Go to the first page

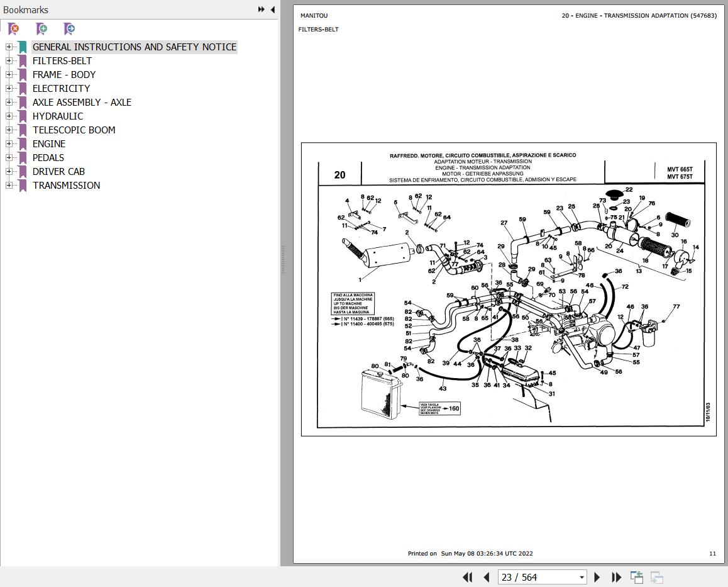(468, 577)
